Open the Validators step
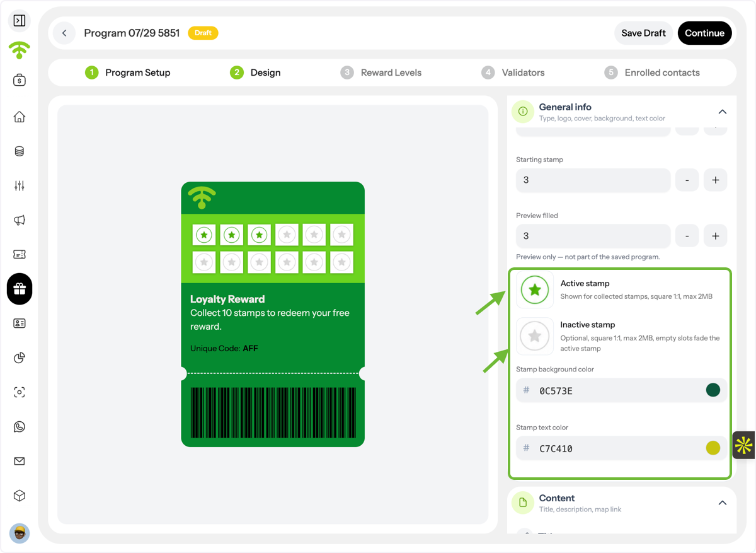The height and width of the screenshot is (553, 756). [x=513, y=73]
